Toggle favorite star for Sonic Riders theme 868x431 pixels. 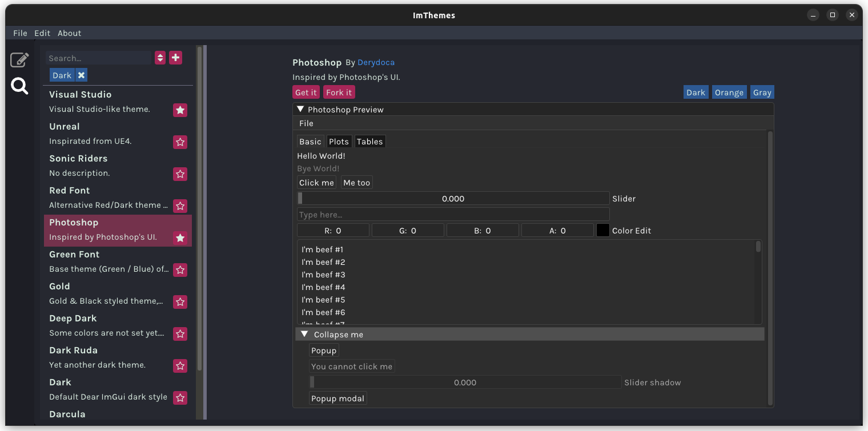pos(180,174)
